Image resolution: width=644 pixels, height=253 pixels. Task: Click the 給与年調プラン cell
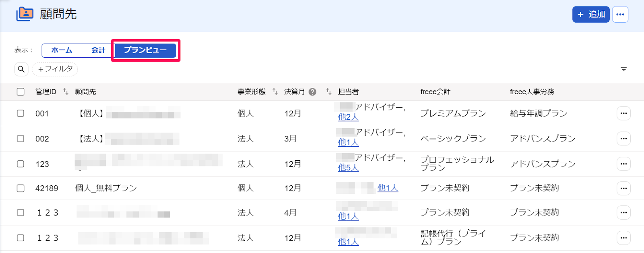[539, 113]
